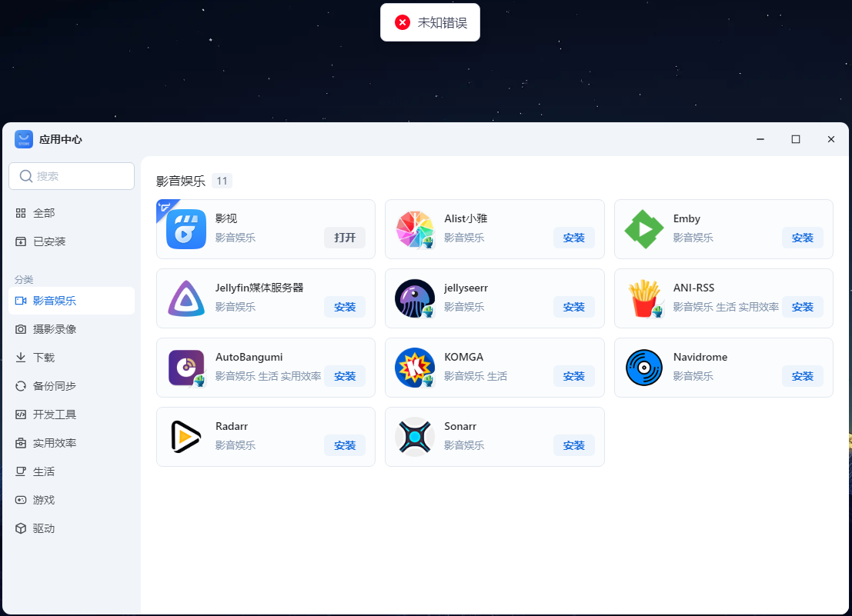Click the count badge showing 11
Screen dimensions: 852x616
pyautogui.click(x=222, y=181)
